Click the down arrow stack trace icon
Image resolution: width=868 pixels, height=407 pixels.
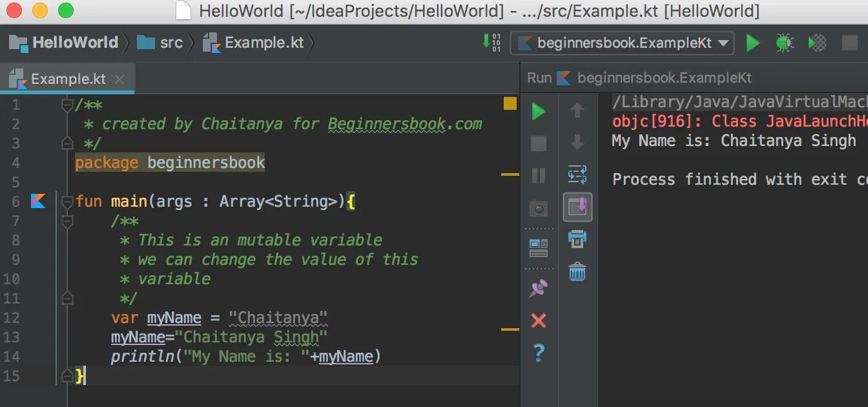(x=577, y=142)
